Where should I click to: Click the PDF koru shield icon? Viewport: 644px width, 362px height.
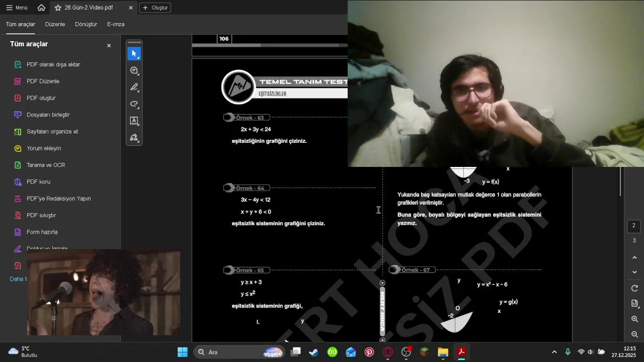18,182
